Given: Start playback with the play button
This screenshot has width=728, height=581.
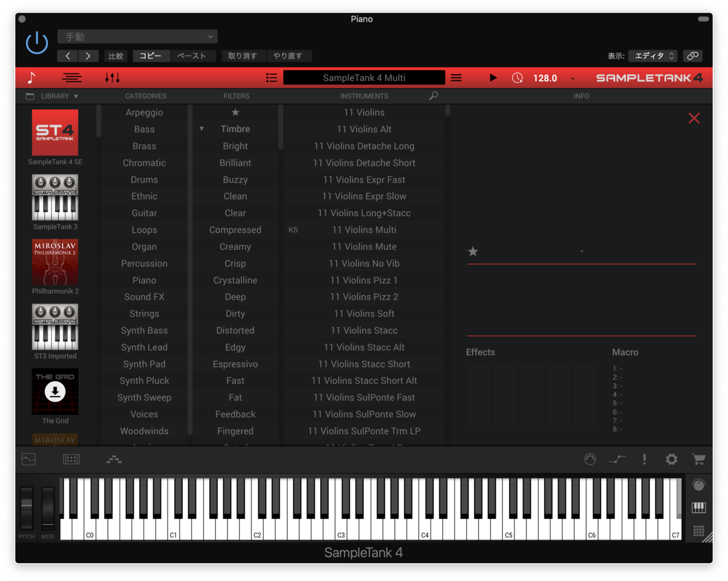Looking at the screenshot, I should tap(493, 78).
